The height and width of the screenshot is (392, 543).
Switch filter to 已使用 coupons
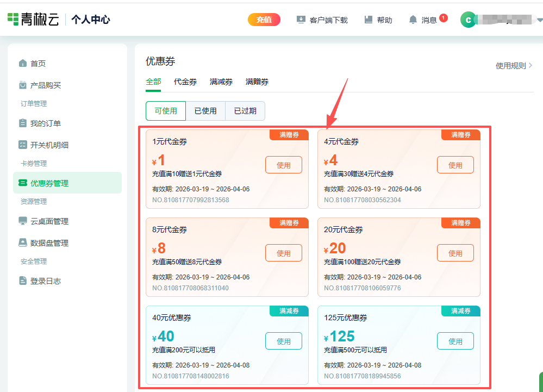pyautogui.click(x=205, y=111)
